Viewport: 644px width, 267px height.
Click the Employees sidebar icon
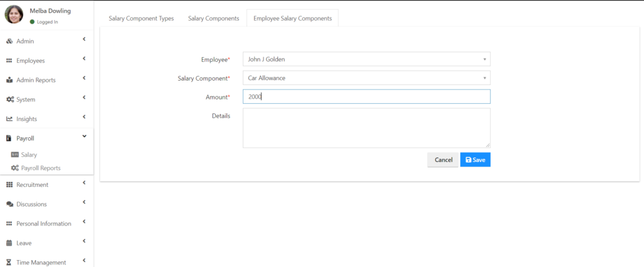coord(9,61)
